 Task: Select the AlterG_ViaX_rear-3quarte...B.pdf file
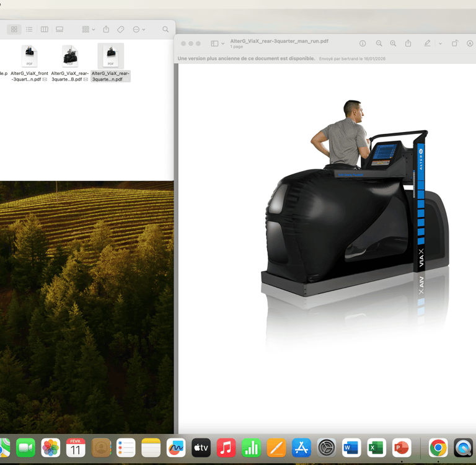click(x=70, y=63)
